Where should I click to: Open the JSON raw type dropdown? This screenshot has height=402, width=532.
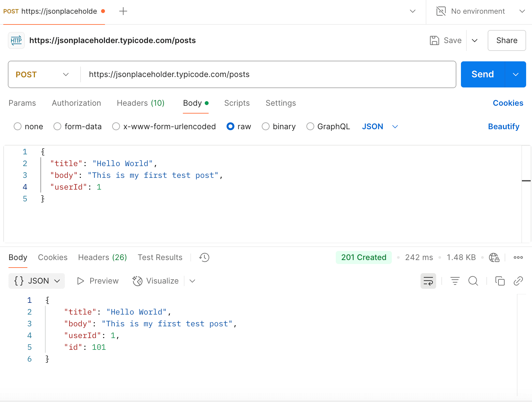[x=380, y=127]
